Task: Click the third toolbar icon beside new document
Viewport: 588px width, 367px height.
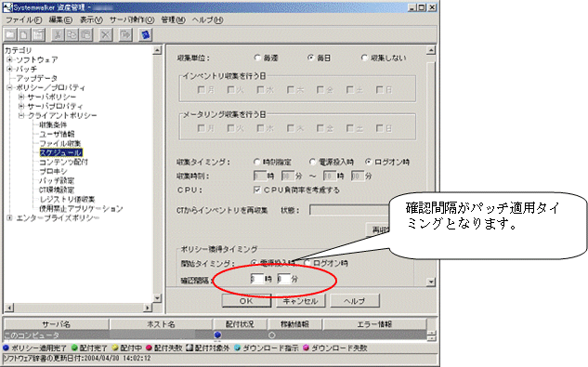Action: tap(38, 35)
